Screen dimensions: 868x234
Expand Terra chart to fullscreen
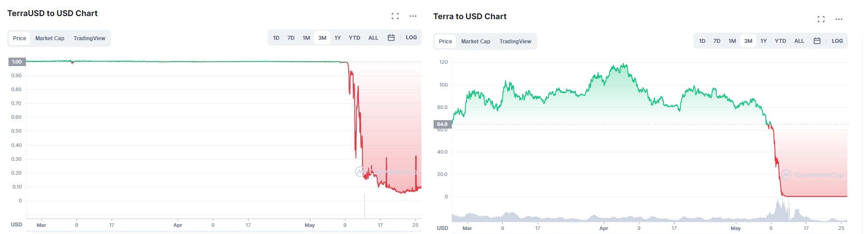(821, 19)
